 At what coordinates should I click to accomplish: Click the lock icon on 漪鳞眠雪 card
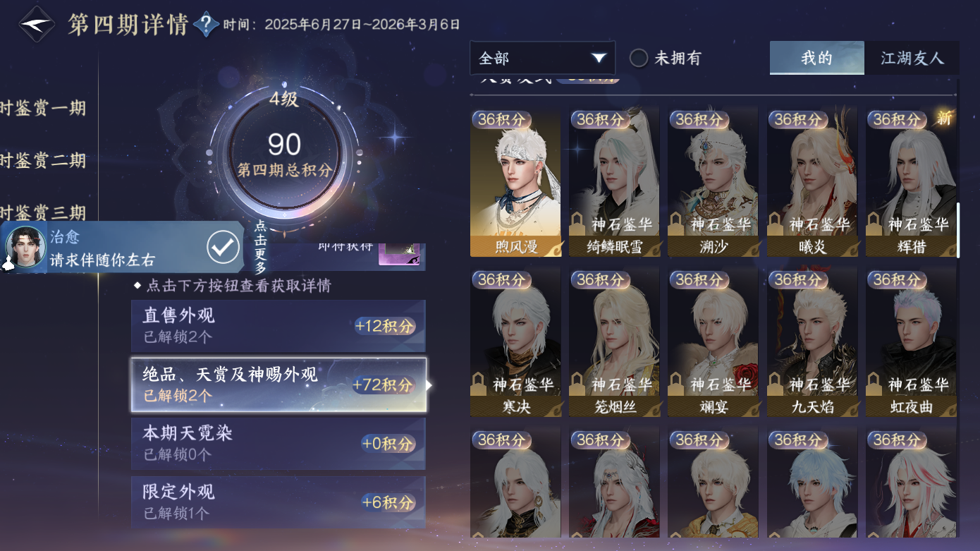tap(577, 224)
